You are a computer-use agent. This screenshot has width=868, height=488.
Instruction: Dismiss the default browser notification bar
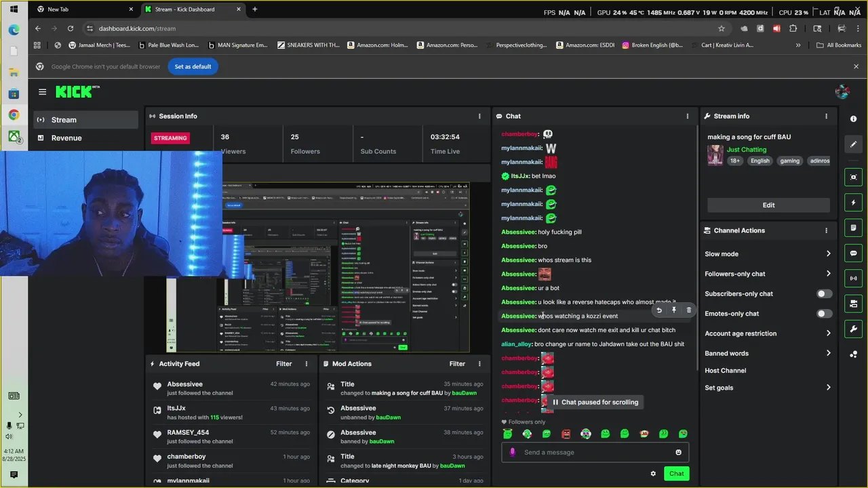pos(856,66)
